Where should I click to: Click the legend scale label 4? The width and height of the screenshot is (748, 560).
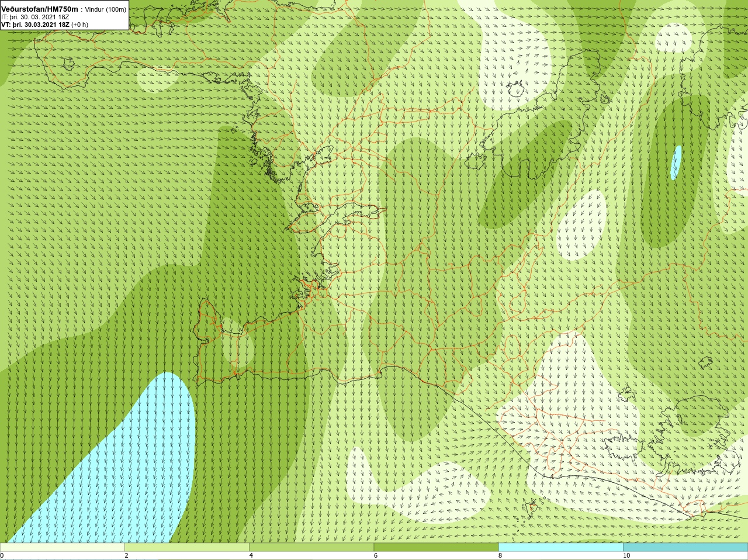pos(251,555)
